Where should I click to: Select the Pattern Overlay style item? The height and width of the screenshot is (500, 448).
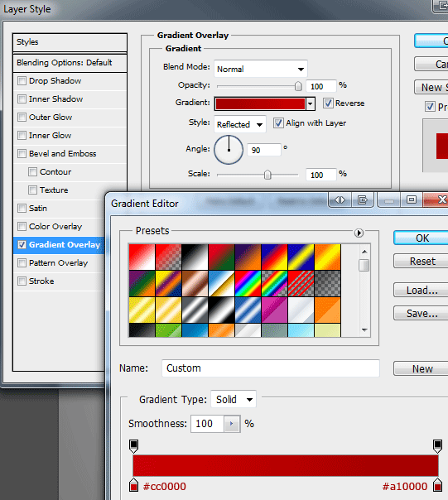59,263
